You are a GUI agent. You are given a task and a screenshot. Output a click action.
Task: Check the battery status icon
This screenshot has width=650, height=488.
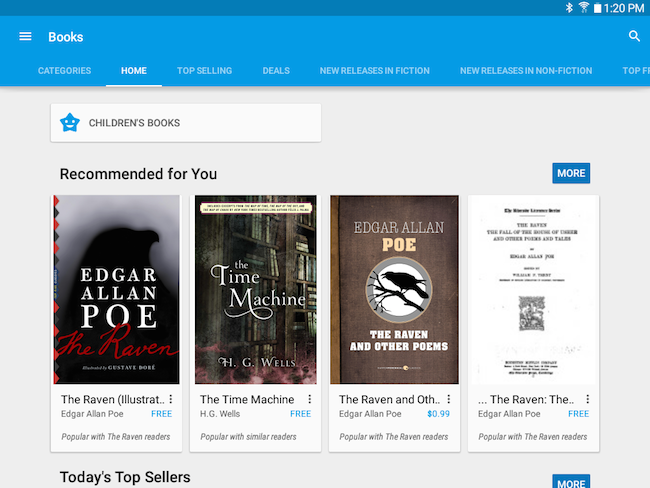tap(597, 8)
